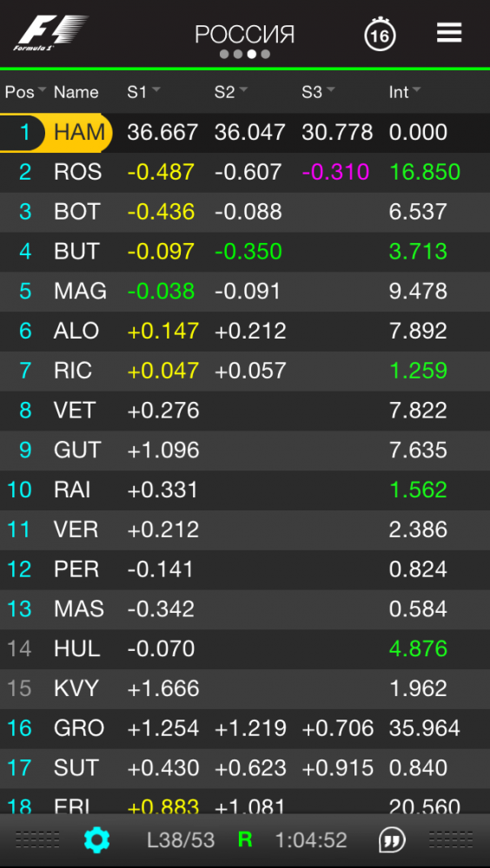Screen dimensions: 490x868
Task: Open settings via the blue gear icon
Action: coord(97,840)
